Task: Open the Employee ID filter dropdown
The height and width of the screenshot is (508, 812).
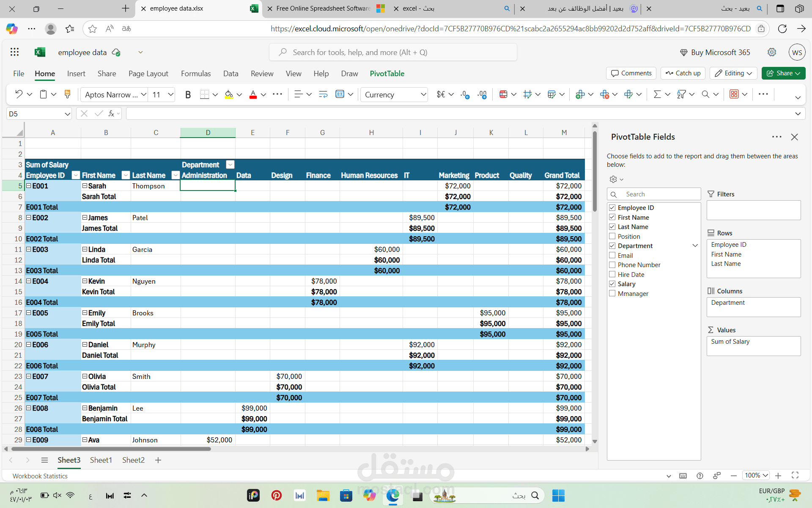Action: click(76, 175)
